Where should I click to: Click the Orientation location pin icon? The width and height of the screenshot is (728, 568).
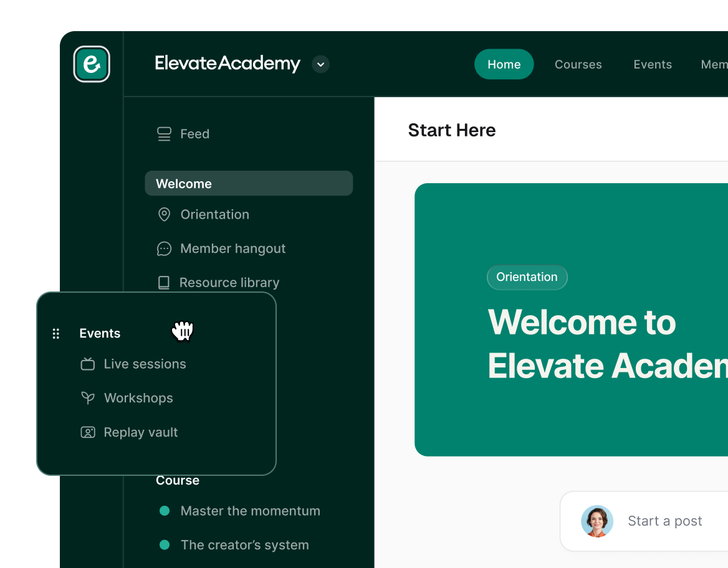click(x=164, y=214)
